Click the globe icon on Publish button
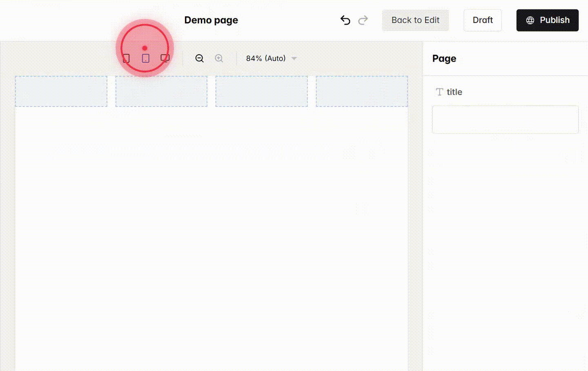Viewport: 588px width, 371px height. pos(530,20)
